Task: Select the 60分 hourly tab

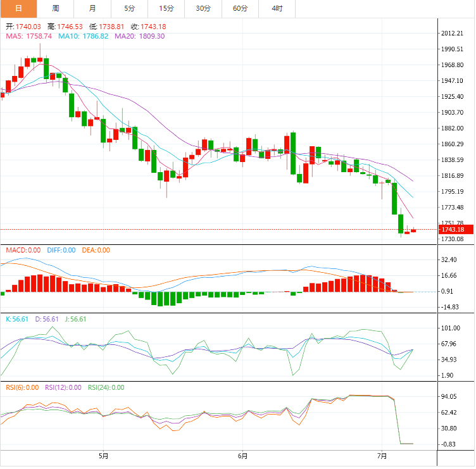Action: coord(240,8)
